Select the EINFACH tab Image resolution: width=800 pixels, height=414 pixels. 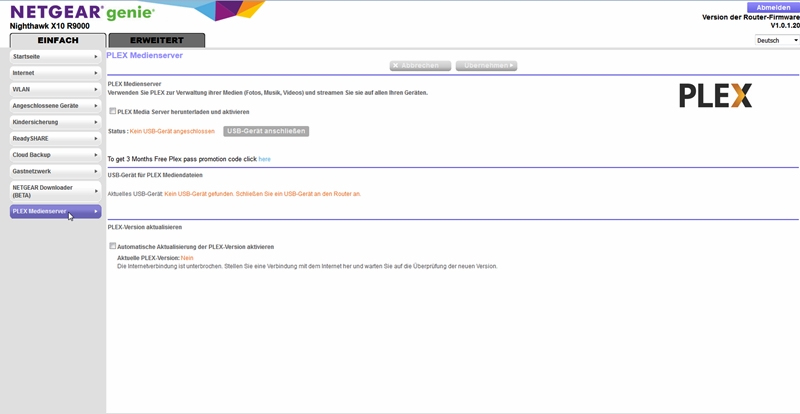[58, 41]
